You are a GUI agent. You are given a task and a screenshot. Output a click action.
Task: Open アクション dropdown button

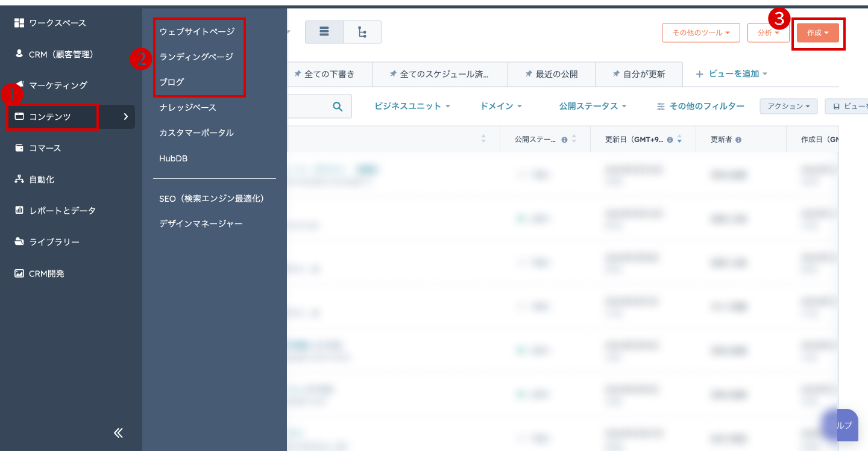tap(788, 106)
